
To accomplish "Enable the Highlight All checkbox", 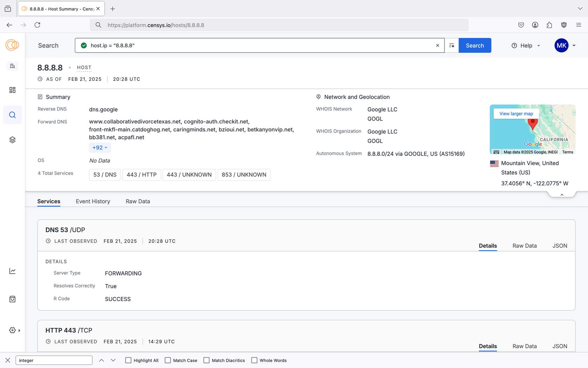I will (128, 360).
